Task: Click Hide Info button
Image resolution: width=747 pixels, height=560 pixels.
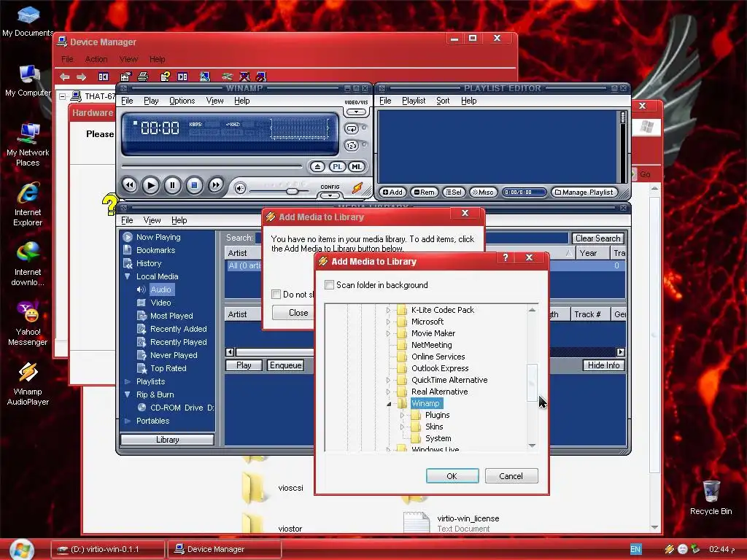Action: tap(603, 365)
